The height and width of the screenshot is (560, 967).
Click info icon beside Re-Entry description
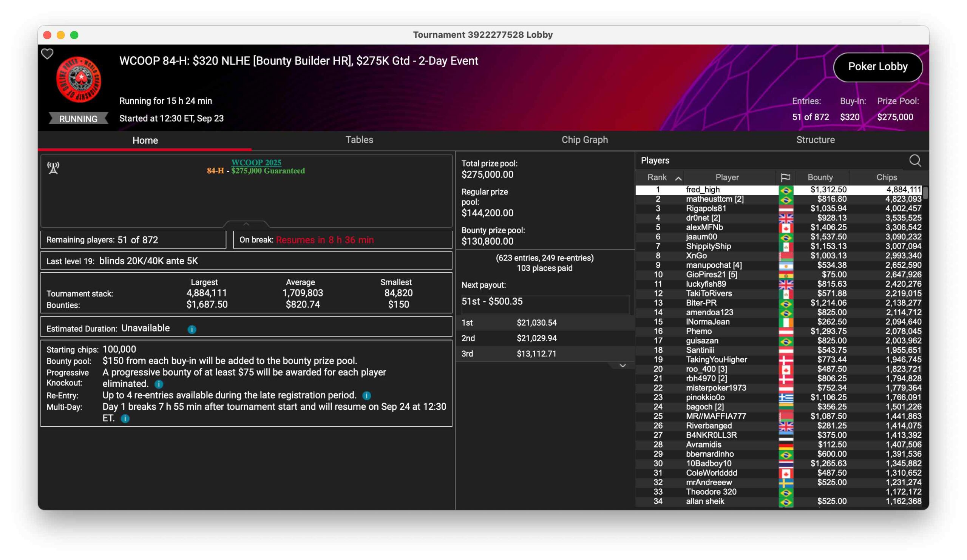coord(366,395)
